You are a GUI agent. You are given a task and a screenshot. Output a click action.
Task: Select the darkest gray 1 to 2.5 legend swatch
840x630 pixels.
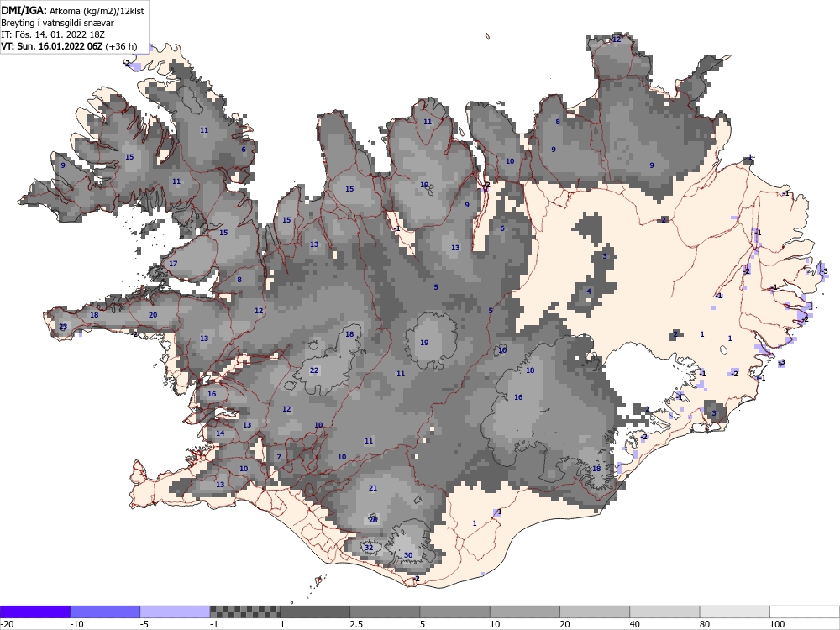pyautogui.click(x=315, y=612)
